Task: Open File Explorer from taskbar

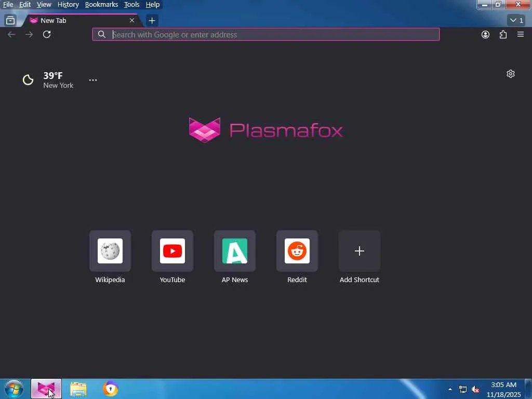Action: pyautogui.click(x=78, y=389)
